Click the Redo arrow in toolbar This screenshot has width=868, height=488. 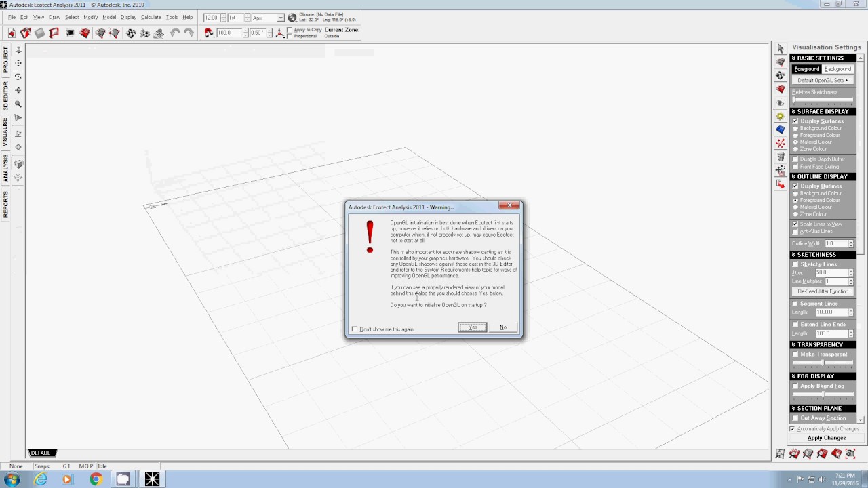pyautogui.click(x=189, y=33)
